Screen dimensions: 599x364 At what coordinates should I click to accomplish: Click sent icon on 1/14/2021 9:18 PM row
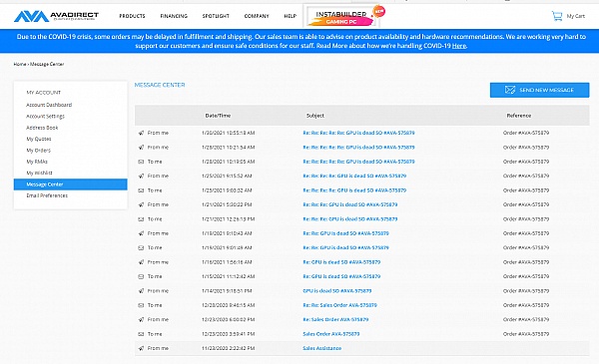click(x=141, y=291)
